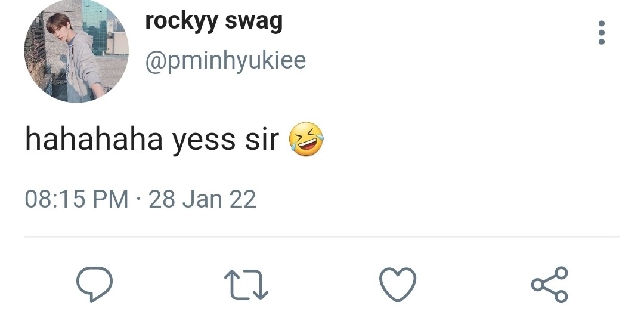Open share options with connected-dots icon

549,284
